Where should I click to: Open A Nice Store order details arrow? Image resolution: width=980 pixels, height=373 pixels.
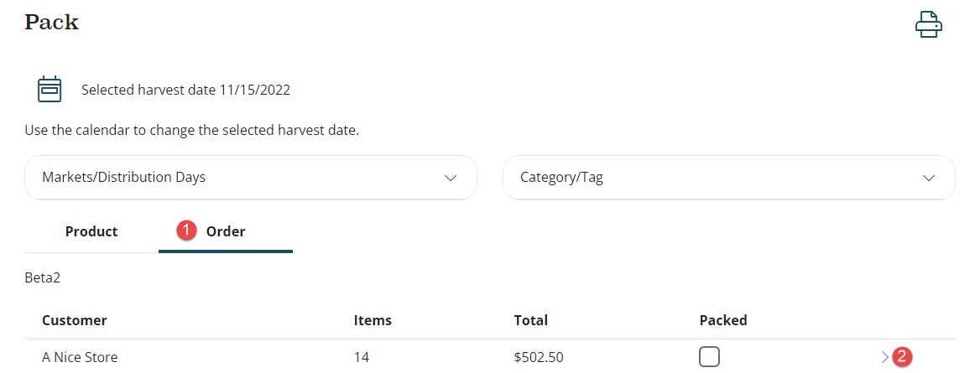[884, 357]
